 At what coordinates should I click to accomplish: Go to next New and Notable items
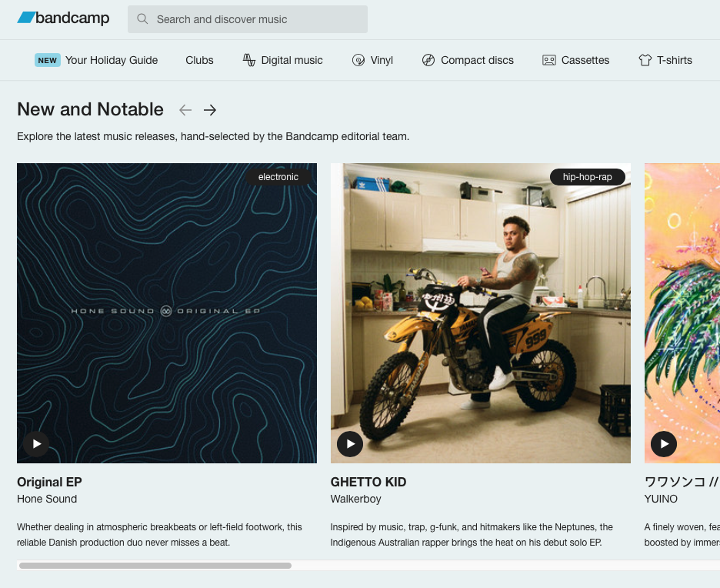210,110
